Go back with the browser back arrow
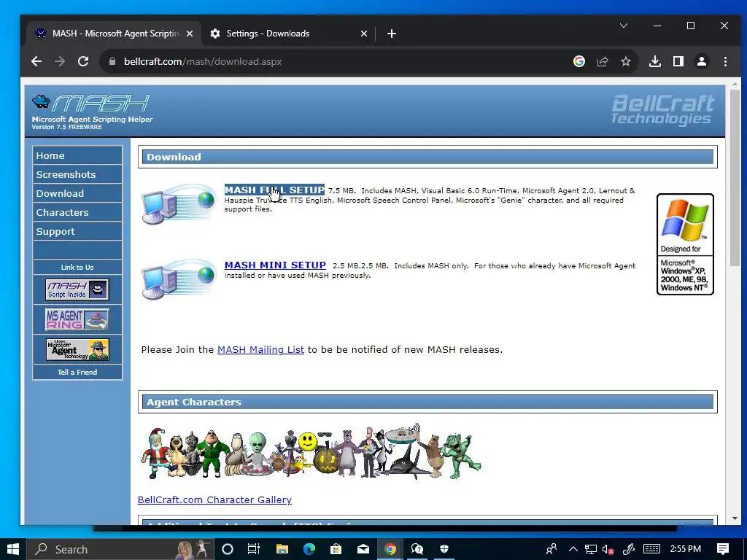This screenshot has width=747, height=560. [36, 61]
